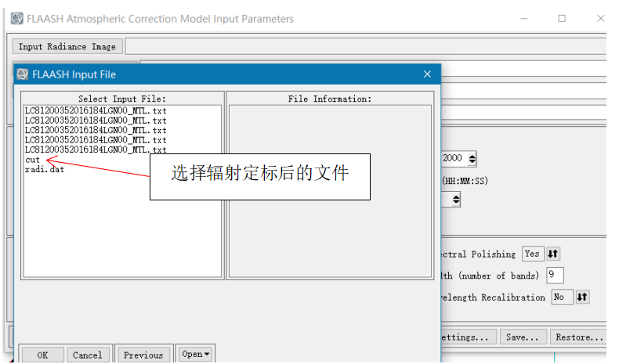This screenshot has height=364, width=619.
Task: Click the Spectral Polishing toggle arrows
Action: point(552,254)
